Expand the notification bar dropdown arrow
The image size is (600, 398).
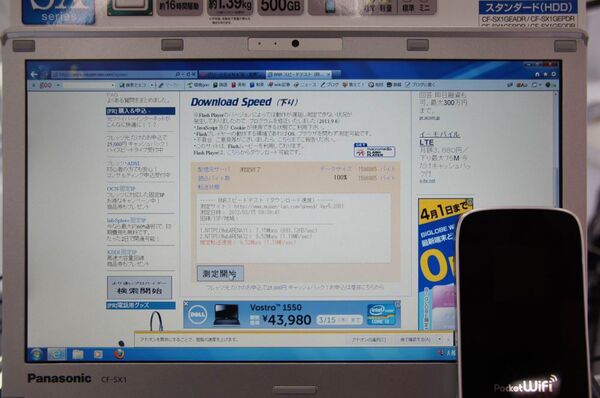(439, 339)
